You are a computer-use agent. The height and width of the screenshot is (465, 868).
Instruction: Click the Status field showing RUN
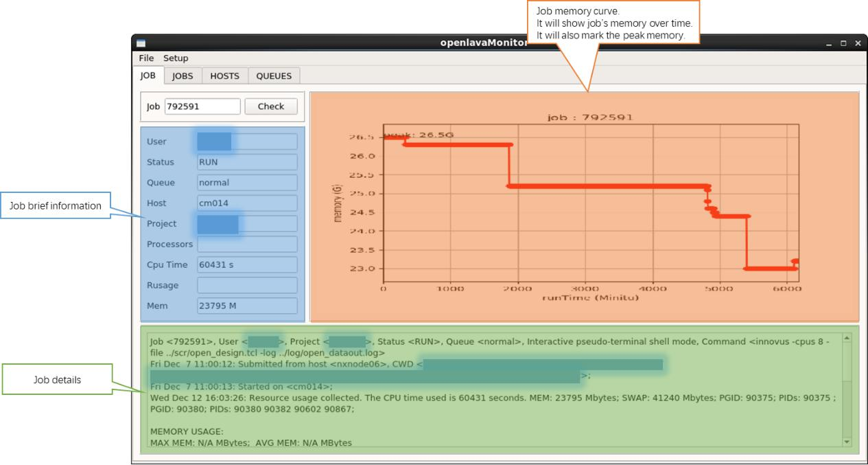click(247, 162)
